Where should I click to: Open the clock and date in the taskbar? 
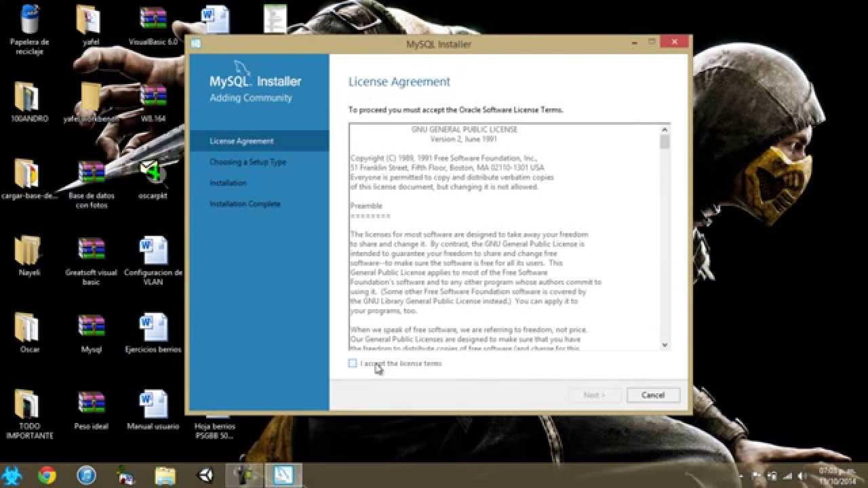pyautogui.click(x=837, y=476)
